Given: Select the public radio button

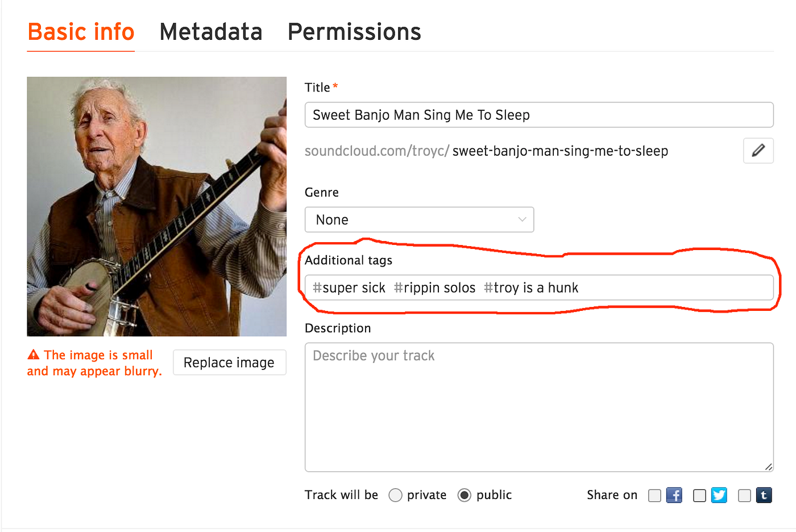Looking at the screenshot, I should pos(465,495).
